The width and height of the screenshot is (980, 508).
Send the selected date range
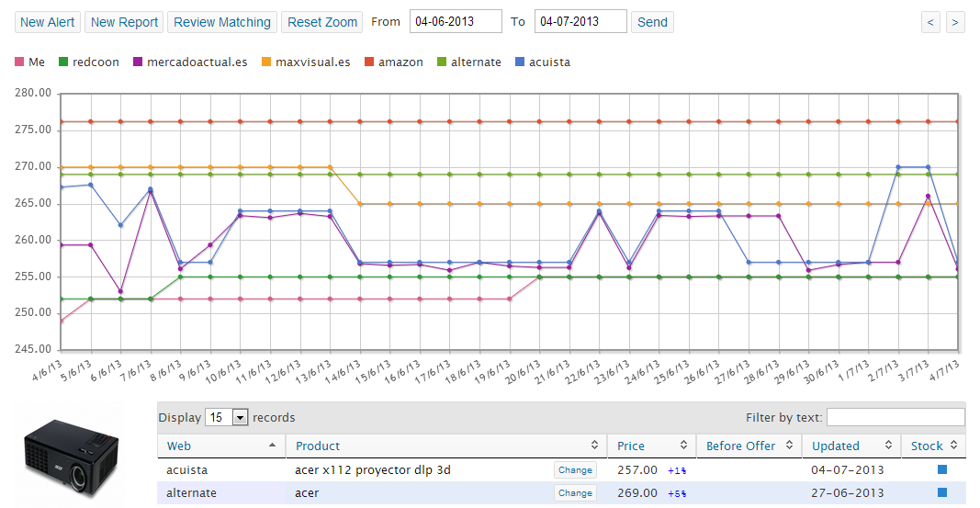(x=652, y=22)
